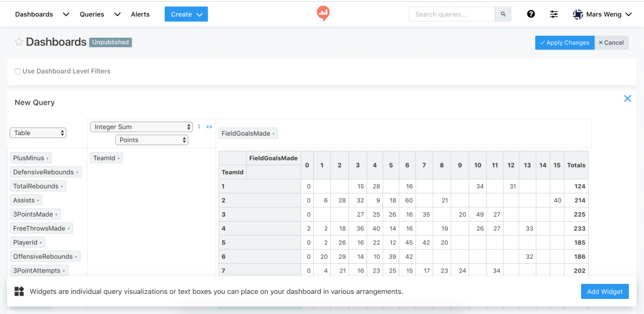Click the TeamId table header label
Screen dimensions: 644x314
click(x=232, y=172)
